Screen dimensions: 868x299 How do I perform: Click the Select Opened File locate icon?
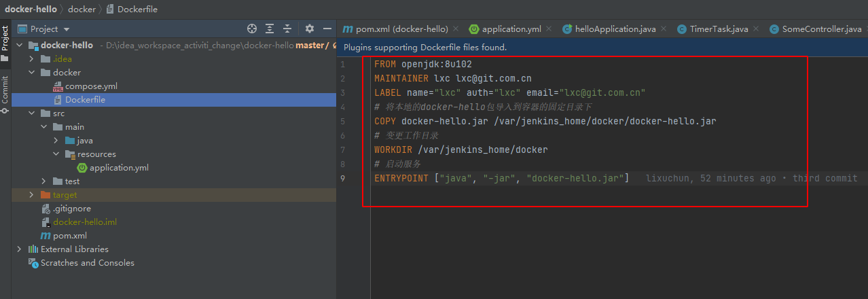[x=252, y=29]
